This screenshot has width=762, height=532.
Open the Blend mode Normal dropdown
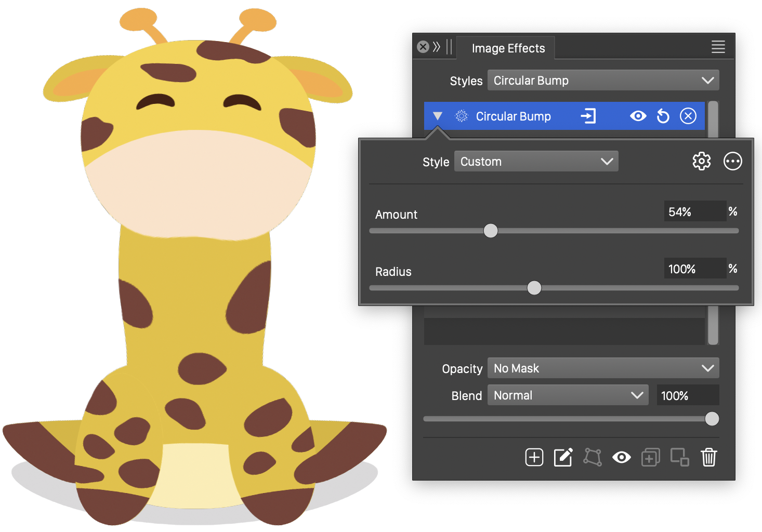tap(568, 395)
